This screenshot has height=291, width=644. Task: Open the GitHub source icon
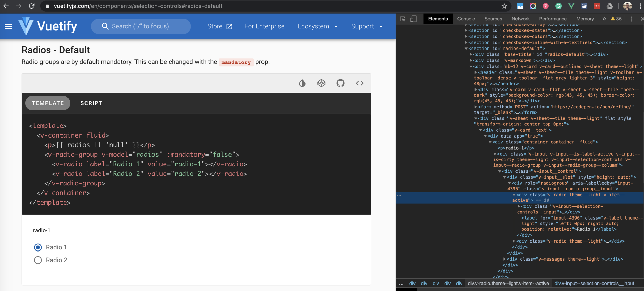[x=340, y=83]
